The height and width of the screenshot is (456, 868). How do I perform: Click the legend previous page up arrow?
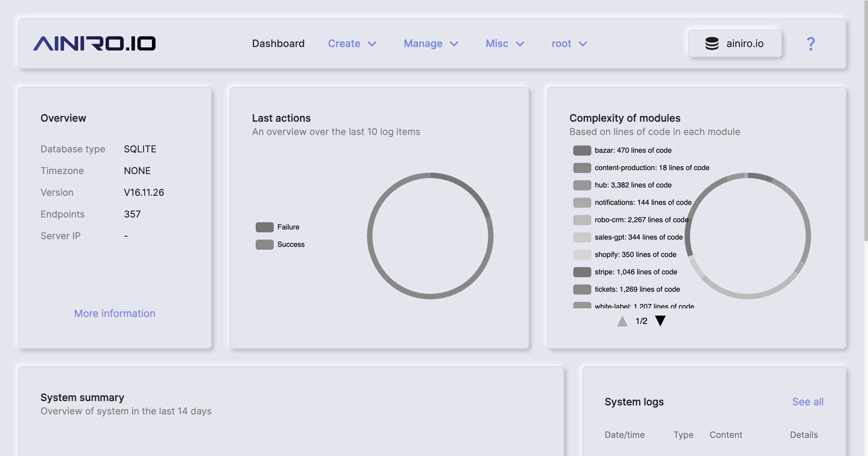[622, 321]
